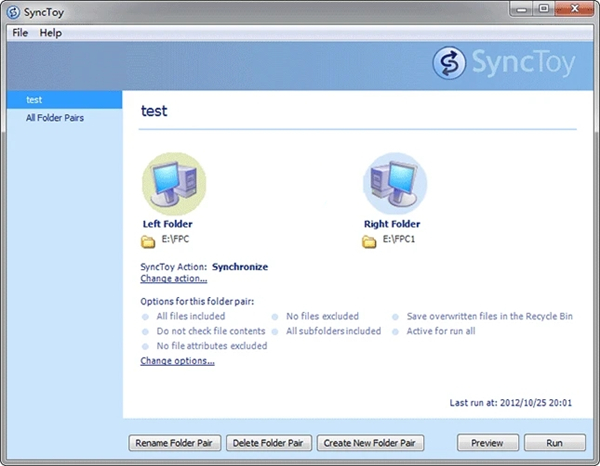Open the File menu
This screenshot has width=600, height=466.
(x=20, y=33)
